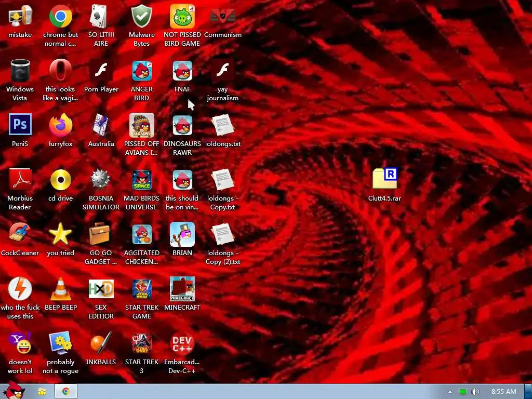Select the Clutt4.5.rar archive
The width and height of the screenshot is (532, 399).
(385, 179)
